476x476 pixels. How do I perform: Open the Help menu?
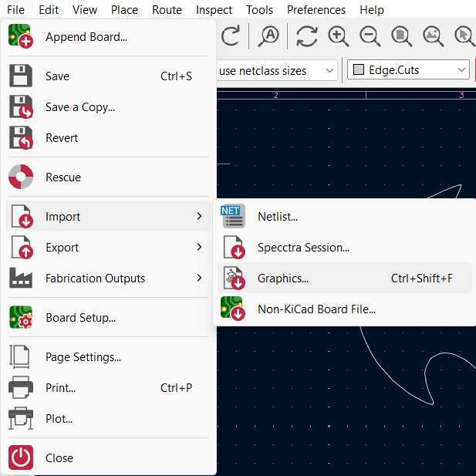[372, 10]
